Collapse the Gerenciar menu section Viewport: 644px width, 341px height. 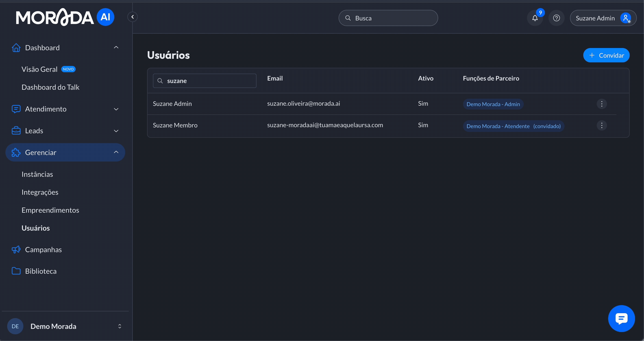coord(116,152)
